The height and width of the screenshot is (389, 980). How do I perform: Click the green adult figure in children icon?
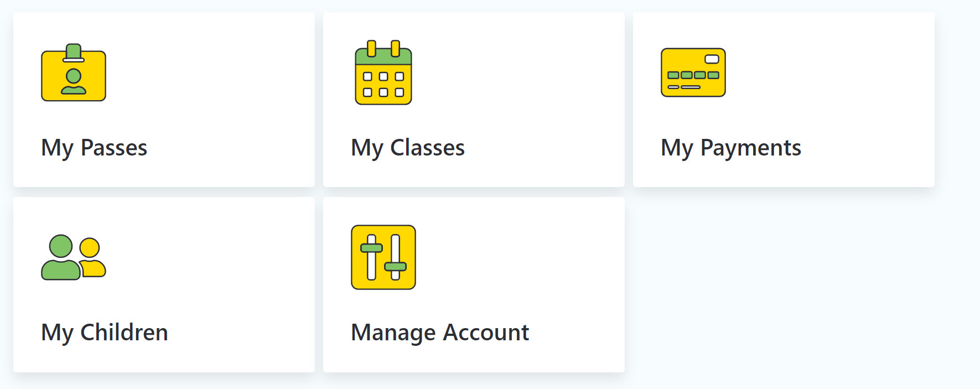click(61, 257)
